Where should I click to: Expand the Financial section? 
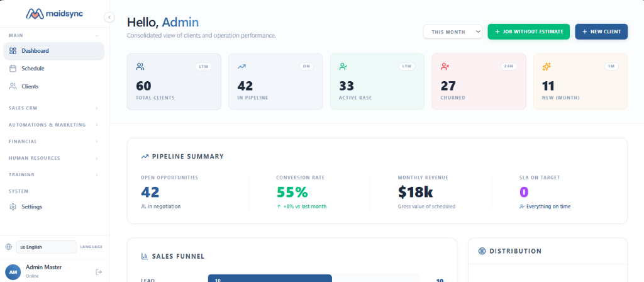[x=54, y=142]
